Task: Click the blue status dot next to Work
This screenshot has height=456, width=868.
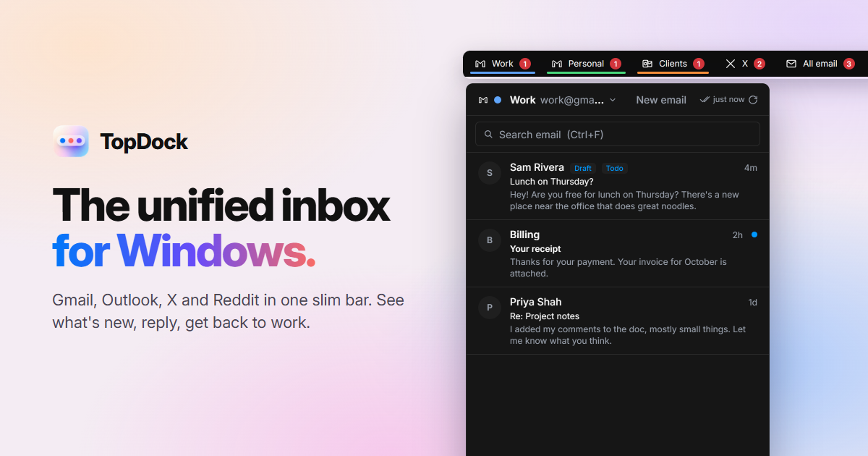Action: 498,100
